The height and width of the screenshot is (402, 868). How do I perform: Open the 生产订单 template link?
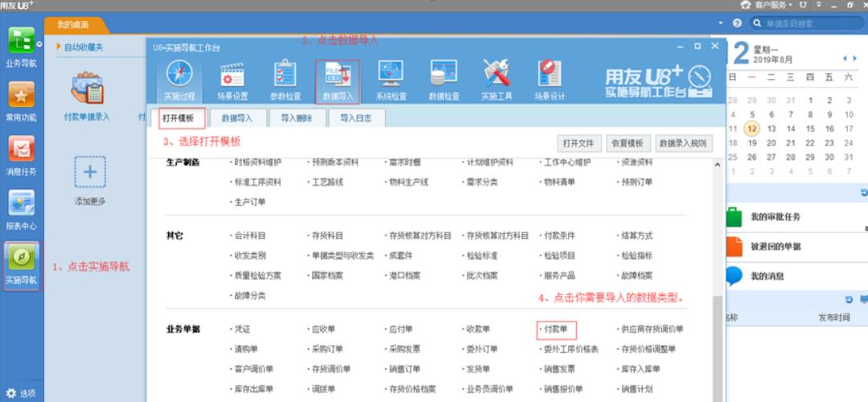(x=249, y=203)
